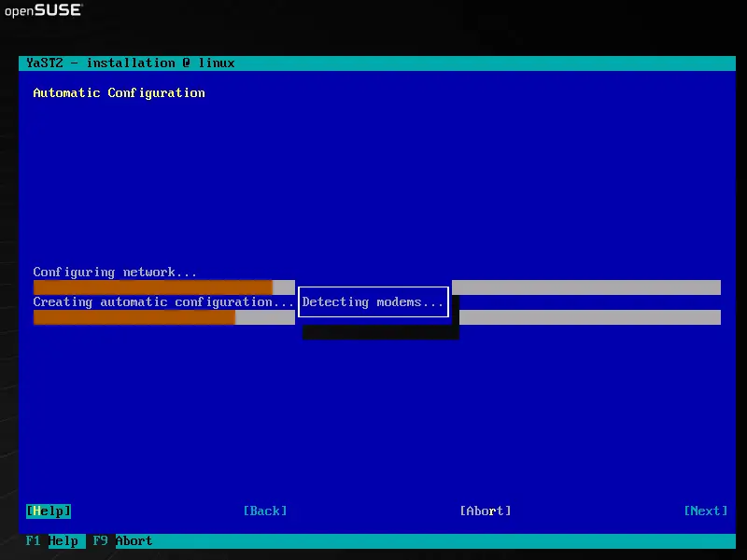Click the Detecting modems popup
Image resolution: width=747 pixels, height=560 pixels.
[373, 301]
